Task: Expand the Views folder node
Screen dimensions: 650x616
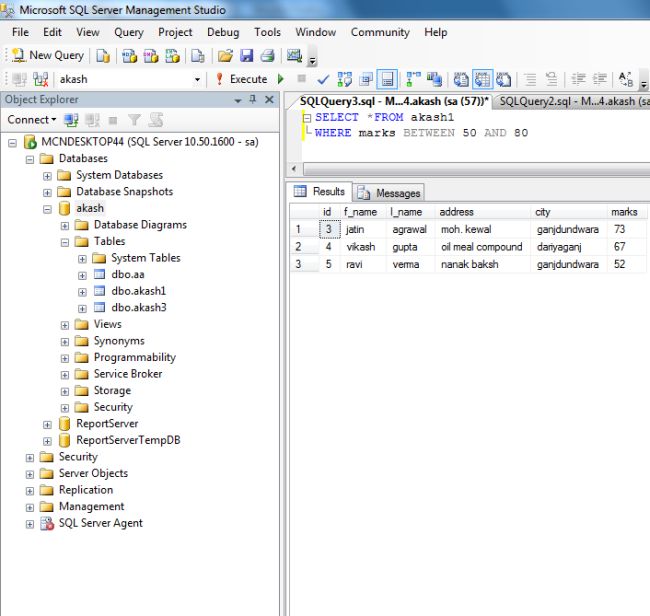Action: tap(65, 324)
